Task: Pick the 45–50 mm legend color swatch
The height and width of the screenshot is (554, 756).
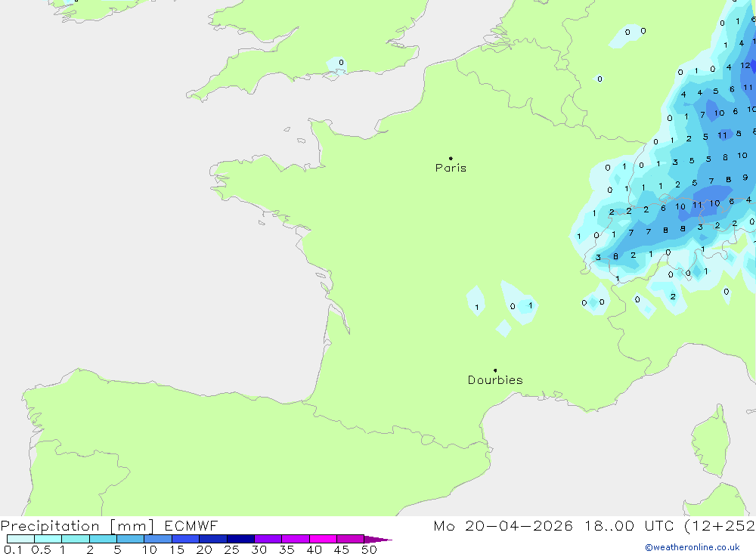Action: point(350,539)
